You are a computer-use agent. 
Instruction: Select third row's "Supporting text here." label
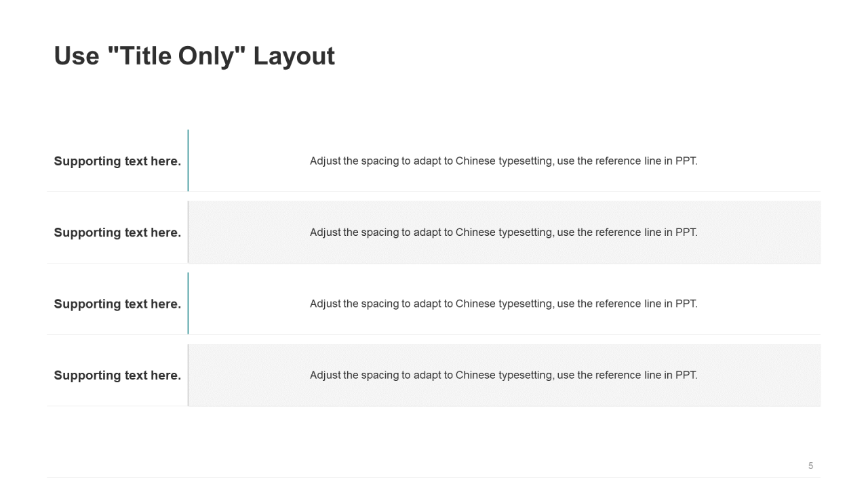(x=117, y=304)
